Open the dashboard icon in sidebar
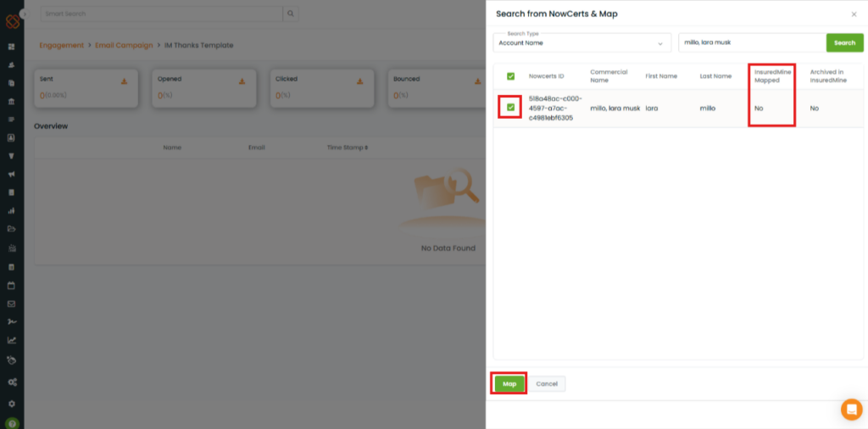 [12, 47]
